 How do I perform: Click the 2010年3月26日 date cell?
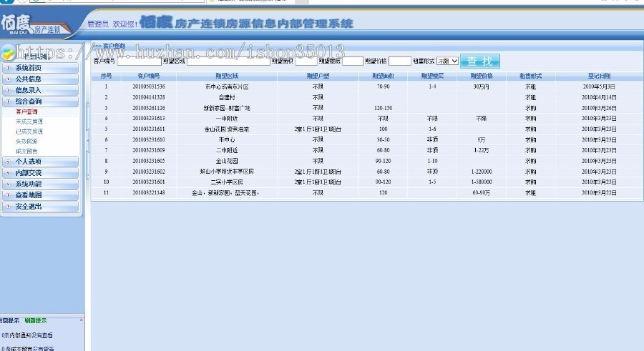pos(599,108)
